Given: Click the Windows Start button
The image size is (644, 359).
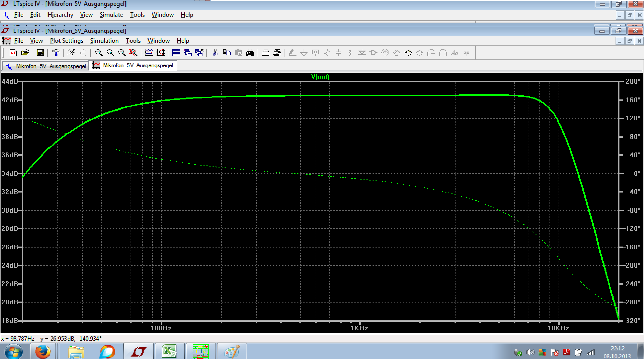Looking at the screenshot, I should pyautogui.click(x=14, y=351).
